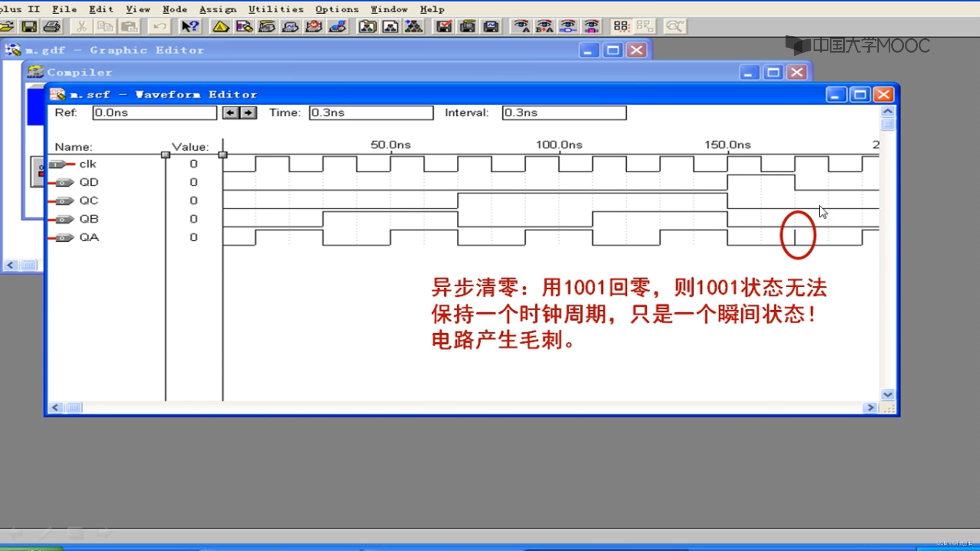Click the Save (floppy disk) icon
The height and width of the screenshot is (551, 980).
pyautogui.click(x=29, y=27)
